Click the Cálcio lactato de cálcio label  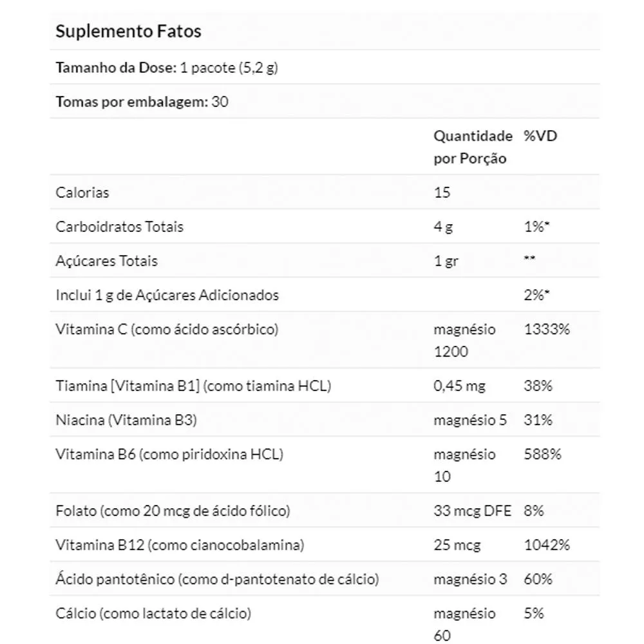[x=153, y=613]
